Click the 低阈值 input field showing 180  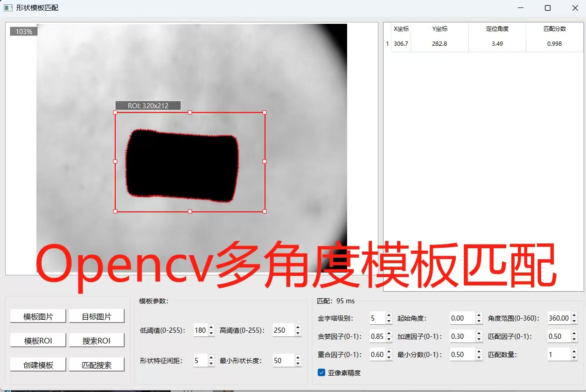click(201, 330)
